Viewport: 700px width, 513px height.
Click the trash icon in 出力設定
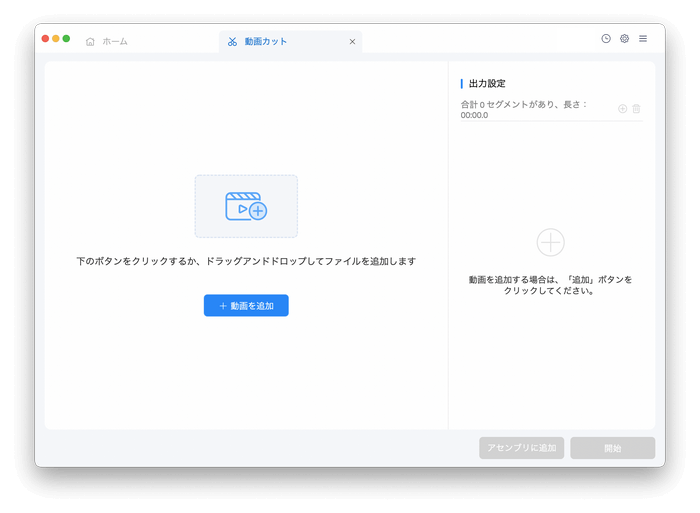pyautogui.click(x=636, y=108)
